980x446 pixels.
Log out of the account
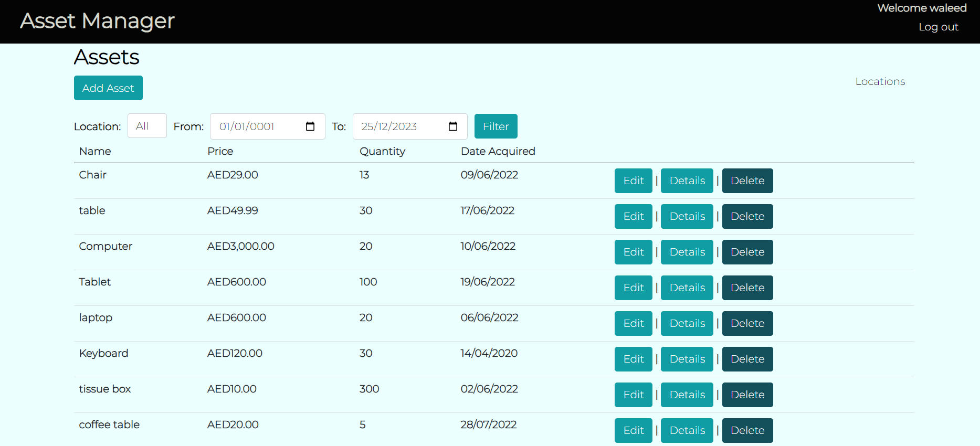pos(938,27)
